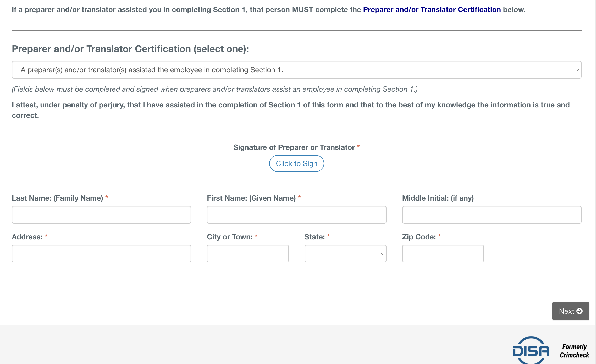This screenshot has height=364, width=596.
Task: Click the Zip Code input box
Action: [443, 253]
